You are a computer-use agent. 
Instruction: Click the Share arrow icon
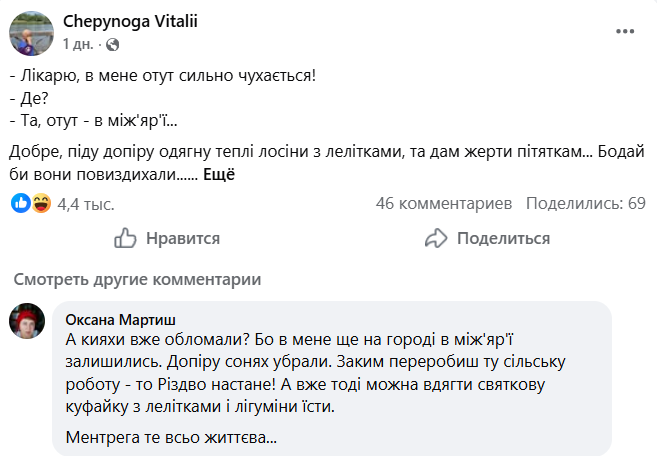click(435, 238)
